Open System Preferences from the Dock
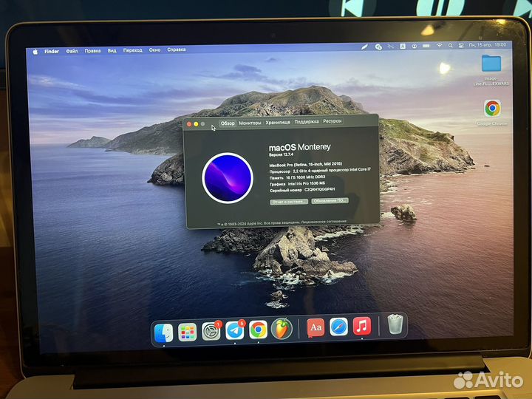 211,331
